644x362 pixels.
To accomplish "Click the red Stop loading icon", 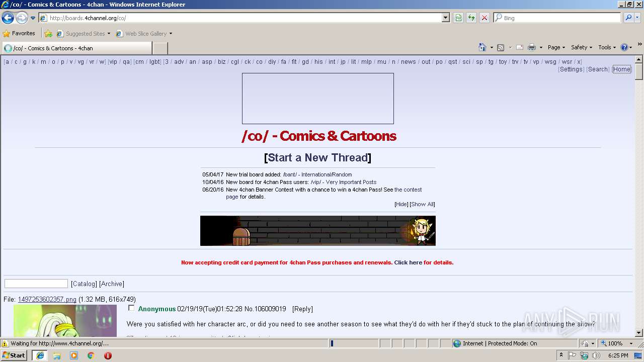I will 484,18.
